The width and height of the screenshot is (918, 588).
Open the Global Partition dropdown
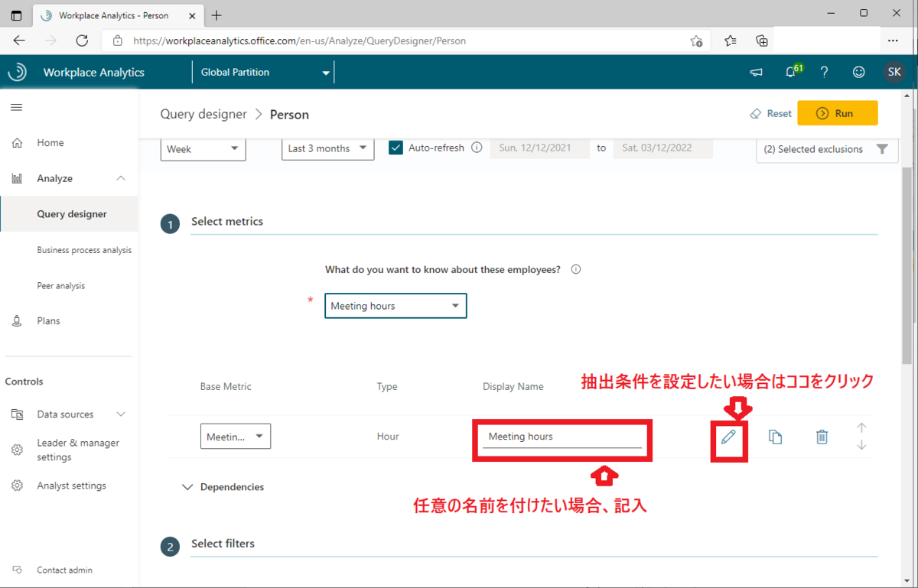(264, 72)
